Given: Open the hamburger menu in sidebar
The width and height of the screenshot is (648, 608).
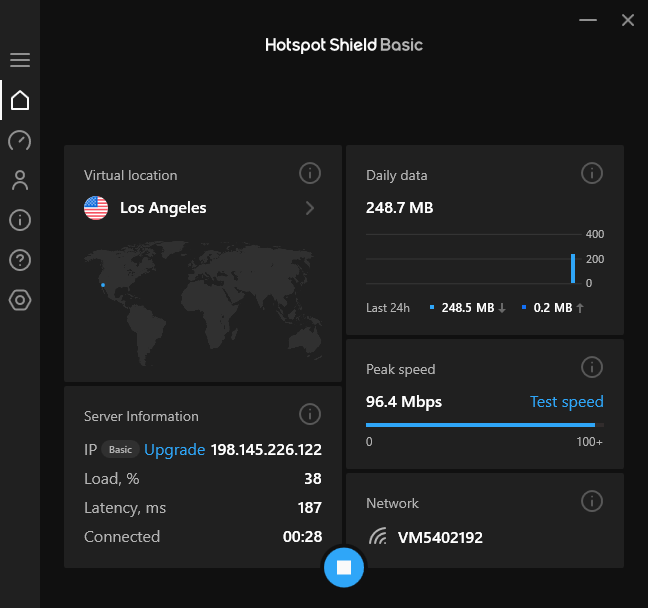Looking at the screenshot, I should (20, 60).
